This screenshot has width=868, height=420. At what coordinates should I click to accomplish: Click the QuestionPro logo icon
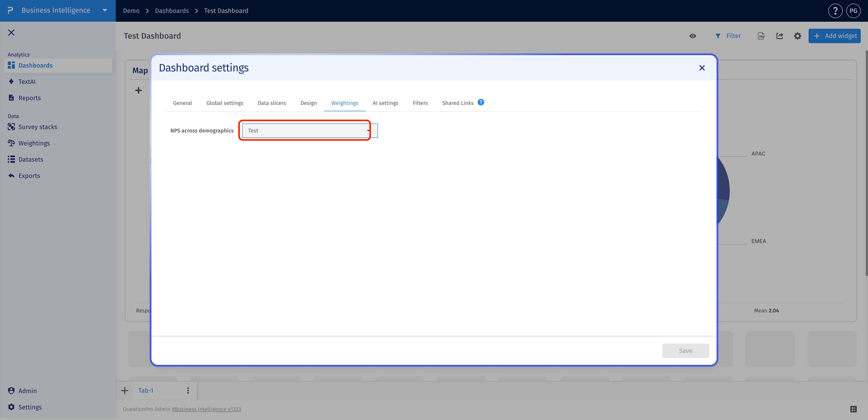pyautogui.click(x=10, y=10)
